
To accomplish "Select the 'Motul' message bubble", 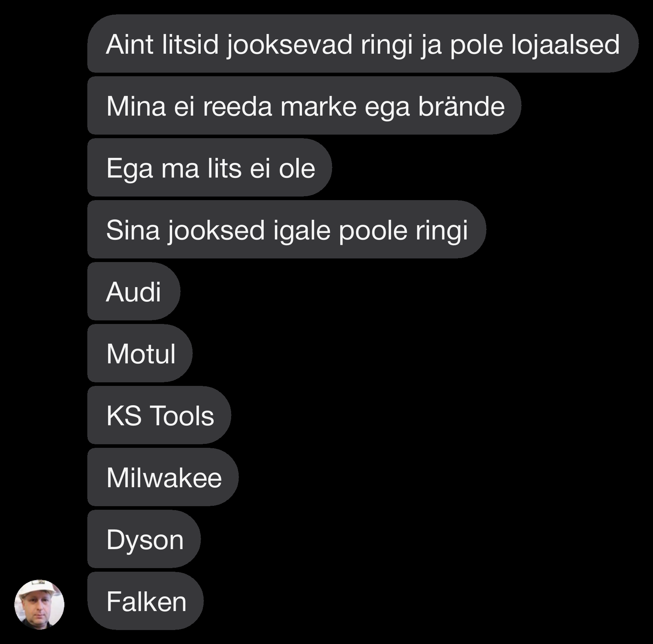I will point(140,353).
